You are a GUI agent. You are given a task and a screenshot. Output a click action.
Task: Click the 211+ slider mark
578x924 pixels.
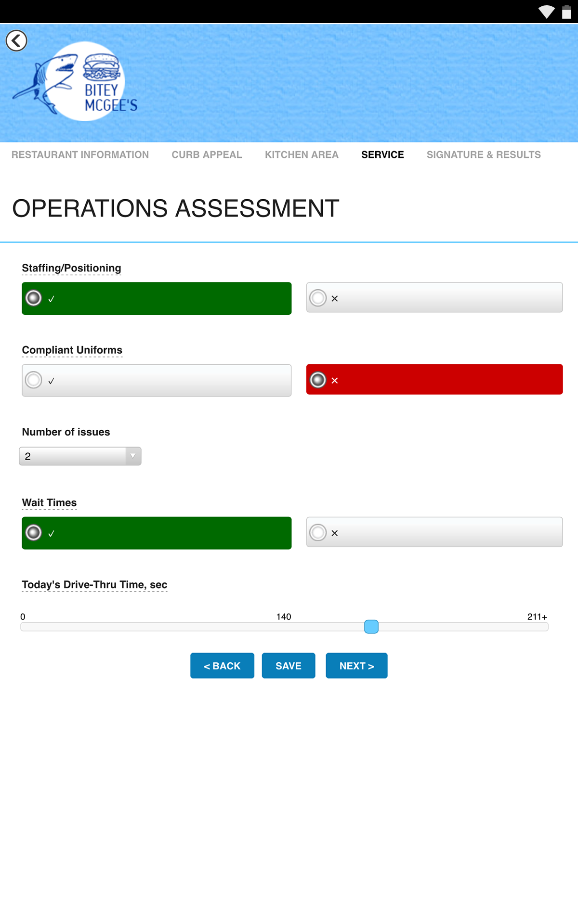point(537,616)
